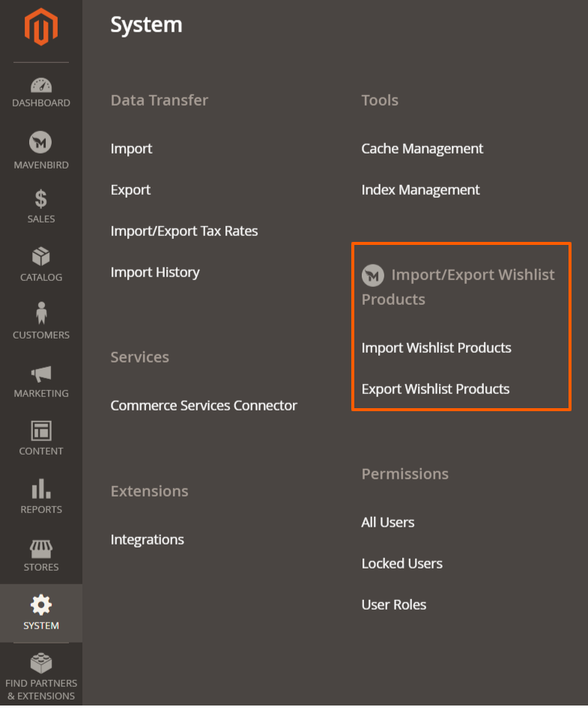
Task: Select Export Wishlist Products
Action: (x=435, y=389)
